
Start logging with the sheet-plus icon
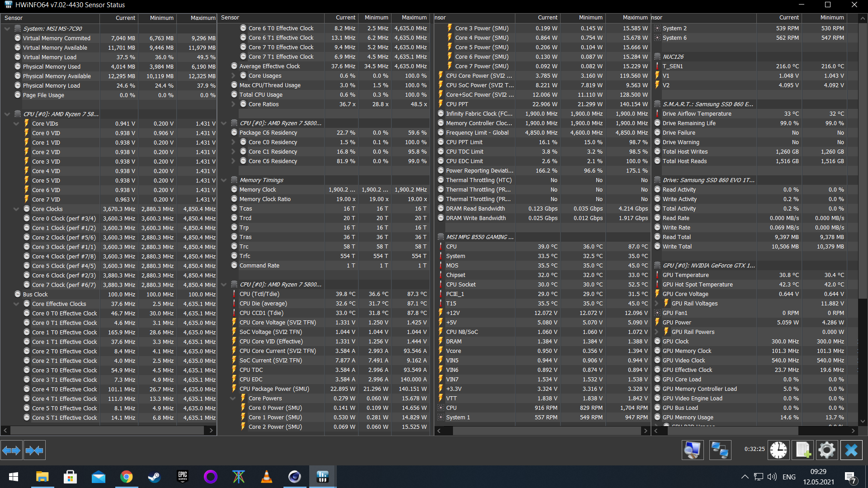[x=803, y=450]
